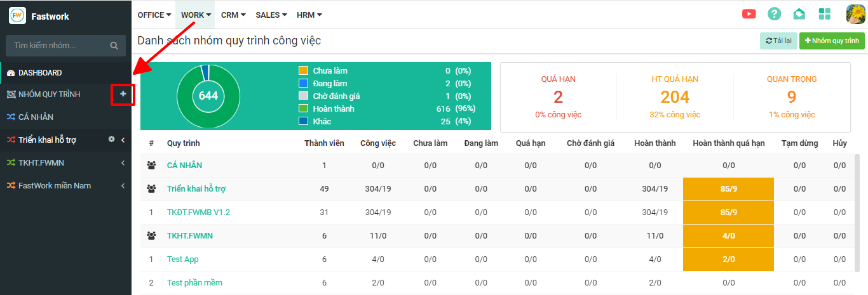
Task: Expand the TKHT.FWMN sidebar group chevron
Action: pyautogui.click(x=122, y=163)
